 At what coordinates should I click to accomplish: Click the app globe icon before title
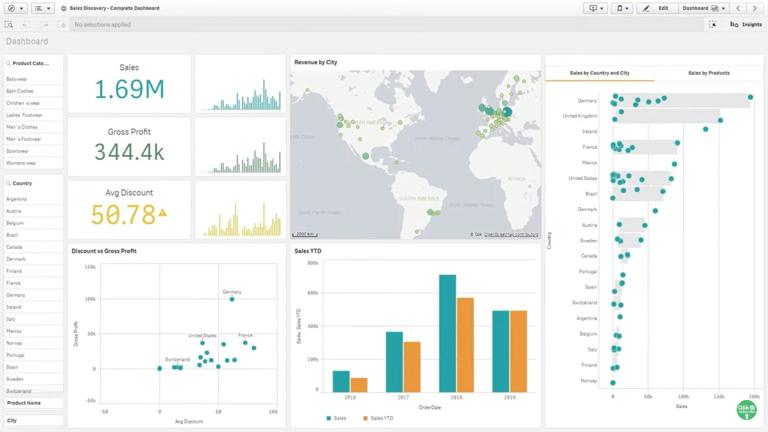coord(64,8)
